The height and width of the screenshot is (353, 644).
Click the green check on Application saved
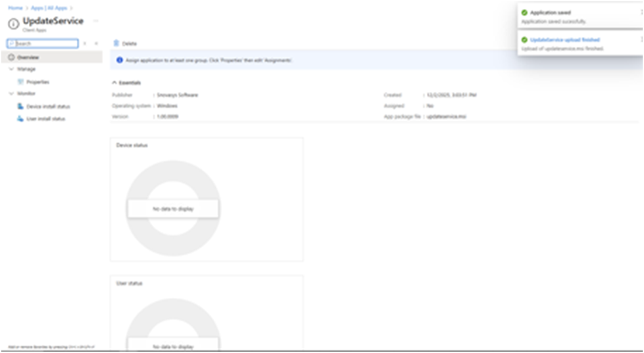tap(524, 12)
